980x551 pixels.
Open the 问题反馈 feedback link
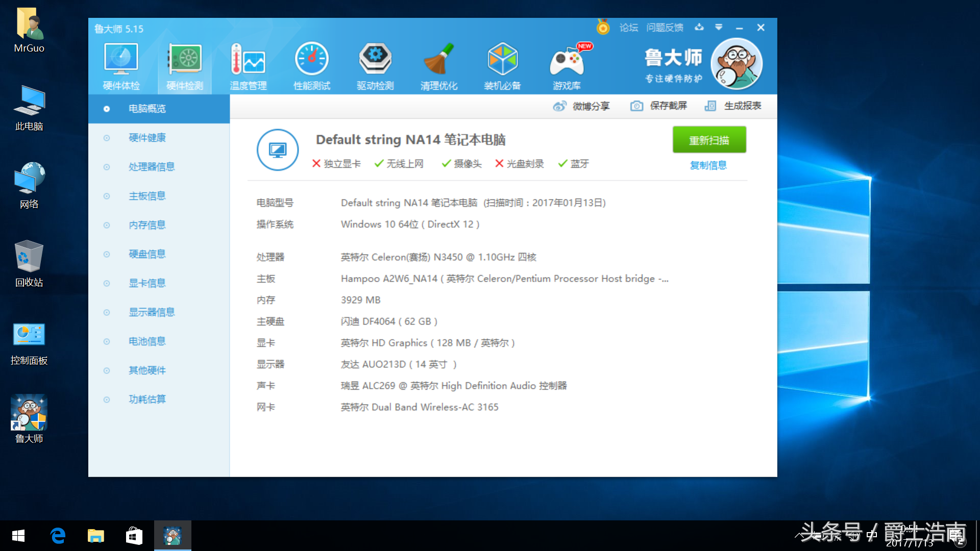coord(665,28)
